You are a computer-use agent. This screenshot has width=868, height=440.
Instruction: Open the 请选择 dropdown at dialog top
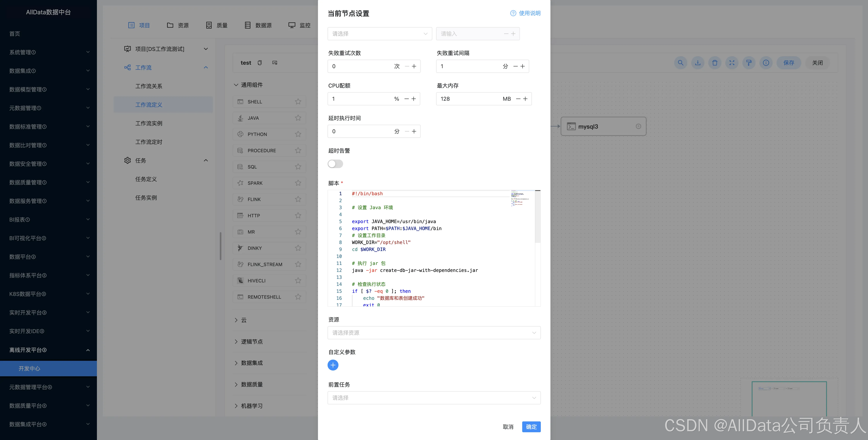point(380,34)
